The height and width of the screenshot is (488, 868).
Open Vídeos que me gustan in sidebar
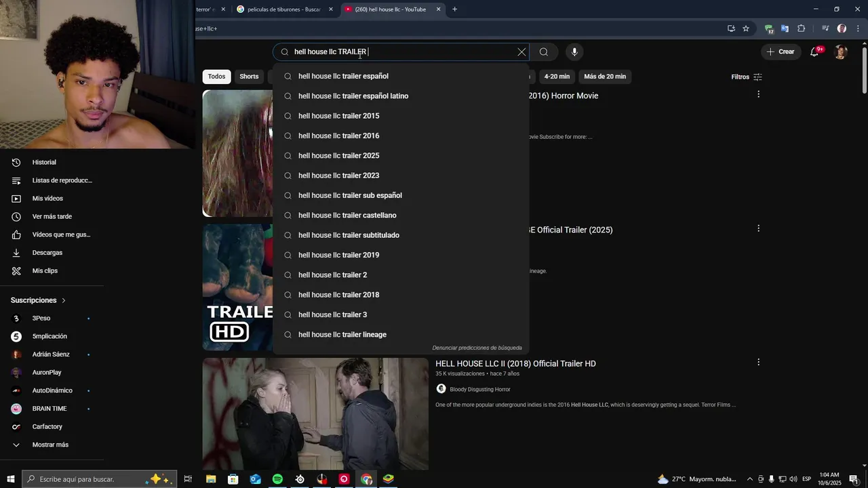tap(52, 235)
